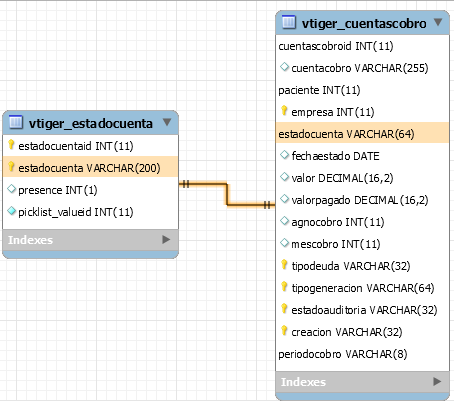Click the key icon beside tipodeuda VARCHAR(32)
This screenshot has width=454, height=401.
click(284, 265)
